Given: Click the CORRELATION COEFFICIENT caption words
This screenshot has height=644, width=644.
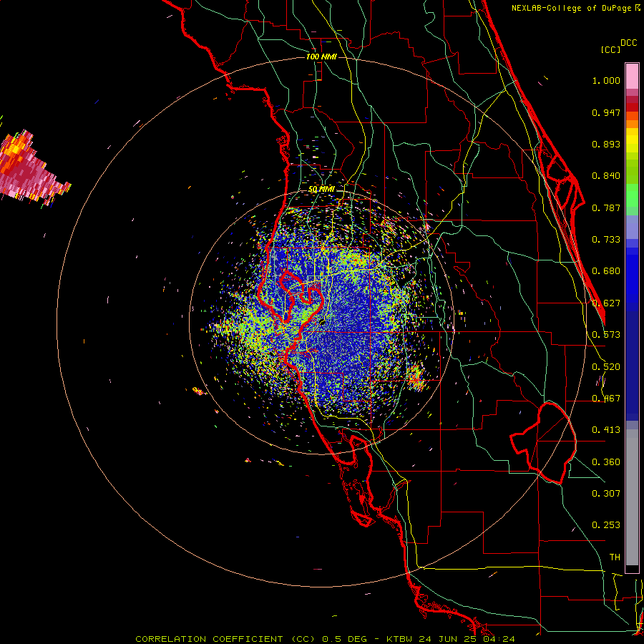Looking at the screenshot, I should 209,639.
